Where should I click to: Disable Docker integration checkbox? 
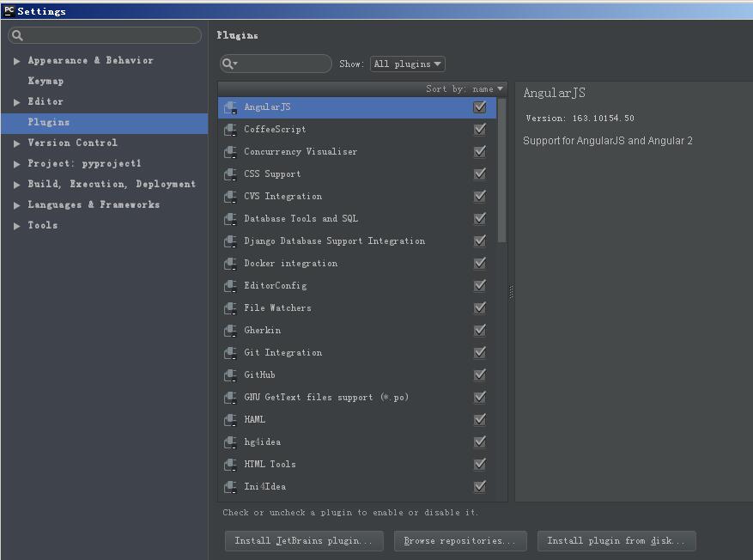[x=480, y=263]
